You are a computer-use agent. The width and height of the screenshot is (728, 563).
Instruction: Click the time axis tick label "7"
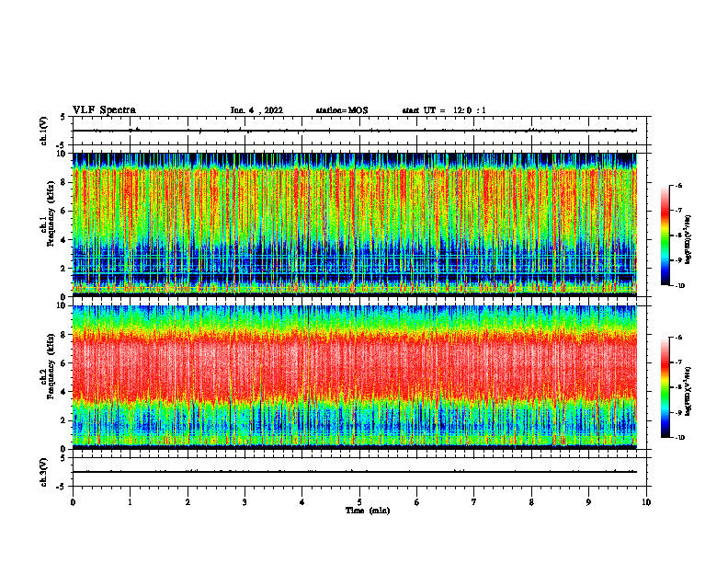pos(474,502)
